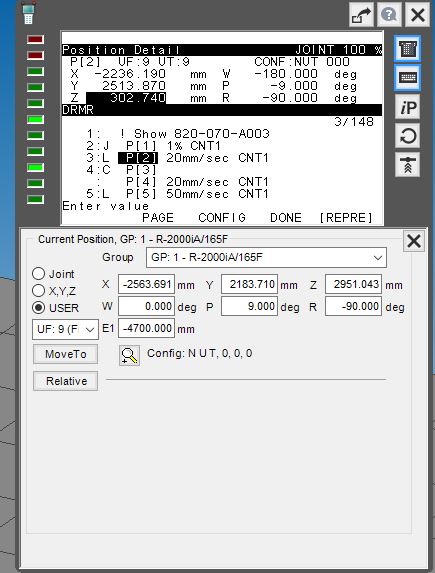Click the teach pendant icon at top left
Viewport: 435px width, 573px height.
point(28,14)
